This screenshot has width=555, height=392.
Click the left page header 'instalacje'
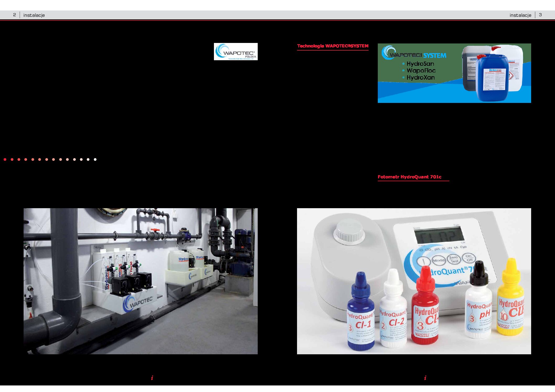click(x=34, y=15)
